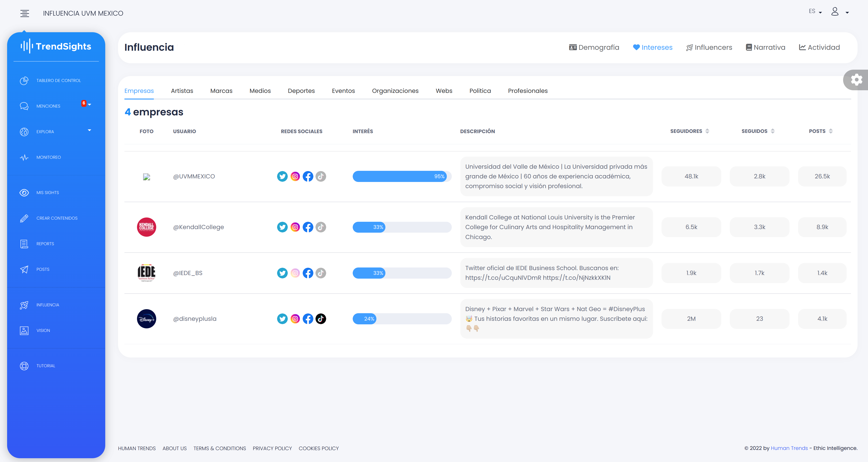Switch to the Deportes tab

(x=301, y=91)
